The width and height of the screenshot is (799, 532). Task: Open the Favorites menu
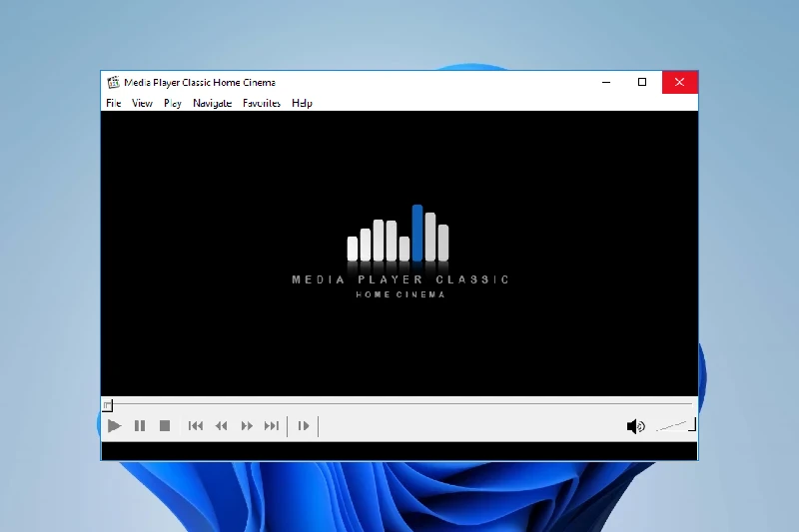pos(262,104)
